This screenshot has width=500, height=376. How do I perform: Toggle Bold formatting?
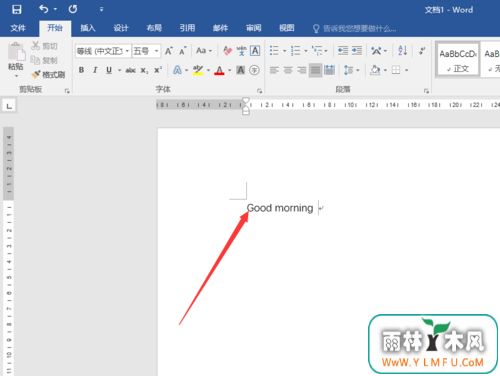81,70
